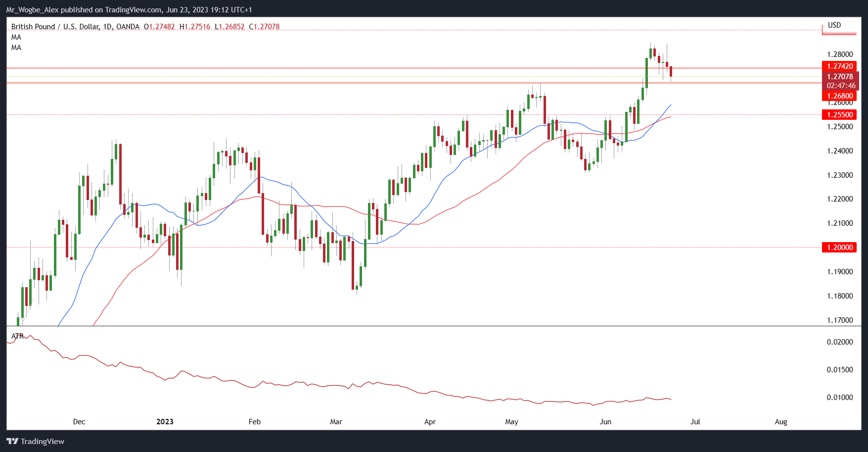Click the ATR 0.01000 axis value
The width and height of the screenshot is (868, 452).
840,398
